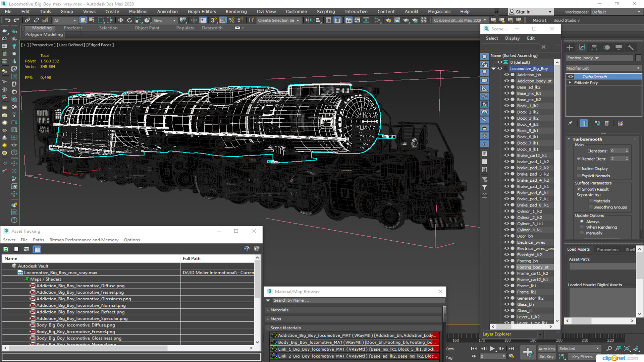This screenshot has width=644, height=362.
Task: Select When Rendering update option
Action: [x=582, y=227]
